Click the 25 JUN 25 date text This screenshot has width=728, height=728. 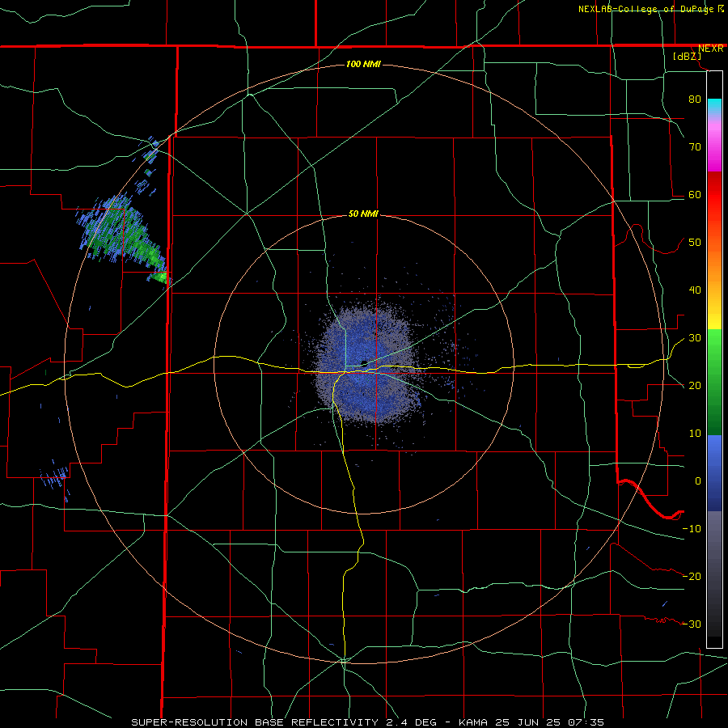click(x=529, y=722)
